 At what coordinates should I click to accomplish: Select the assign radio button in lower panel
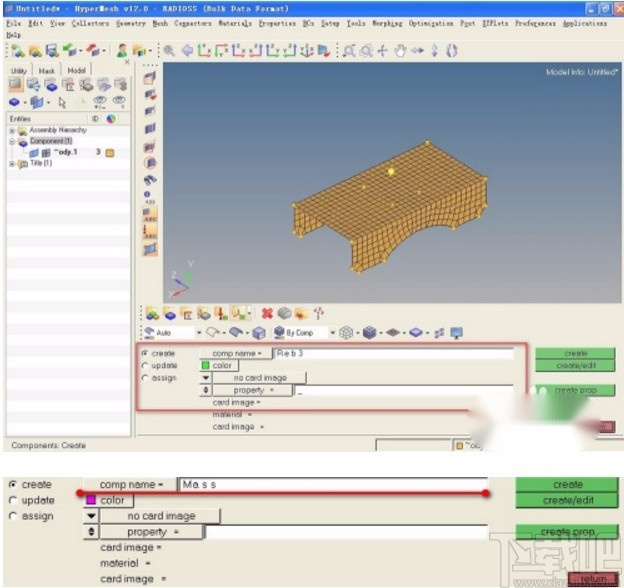(13, 516)
